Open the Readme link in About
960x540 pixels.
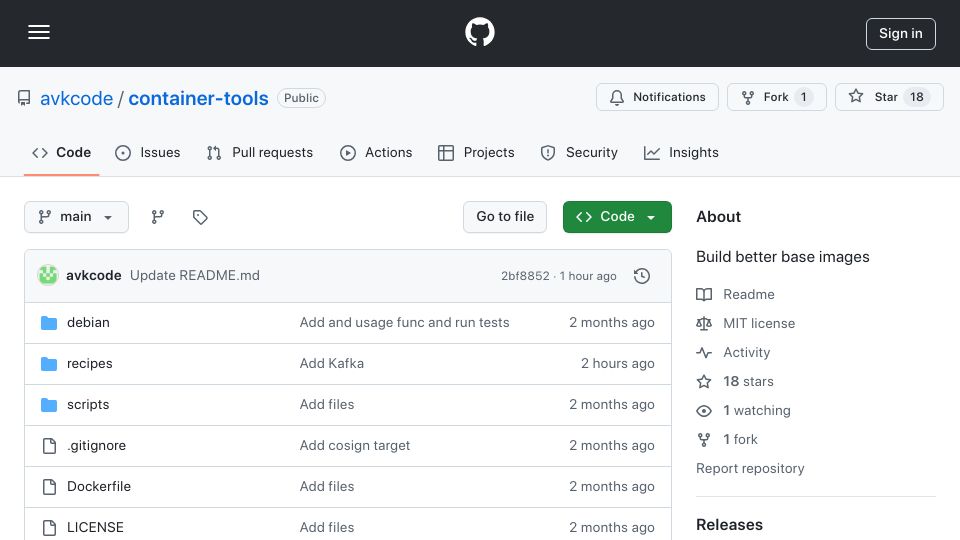click(x=735, y=294)
